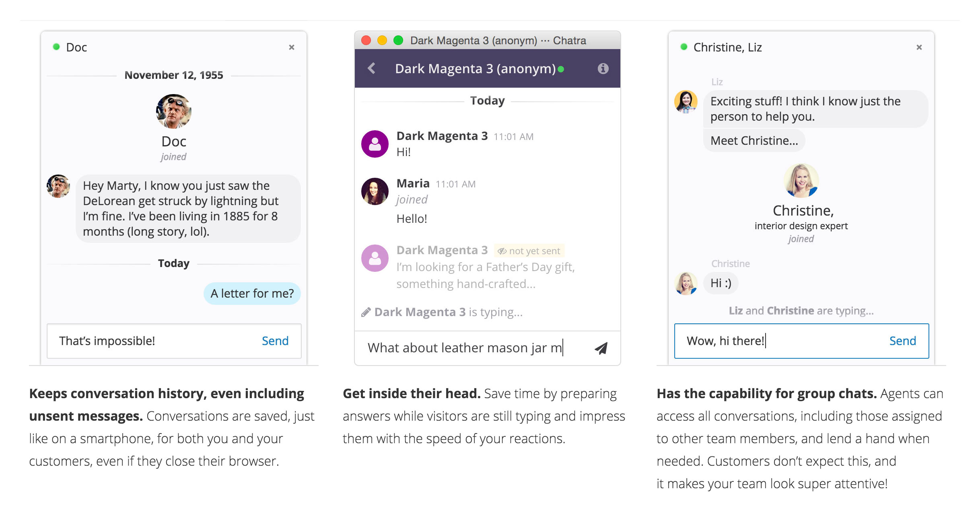Screen dimensions: 980x522
Task: Close the Doc chat widget
Action: [292, 47]
